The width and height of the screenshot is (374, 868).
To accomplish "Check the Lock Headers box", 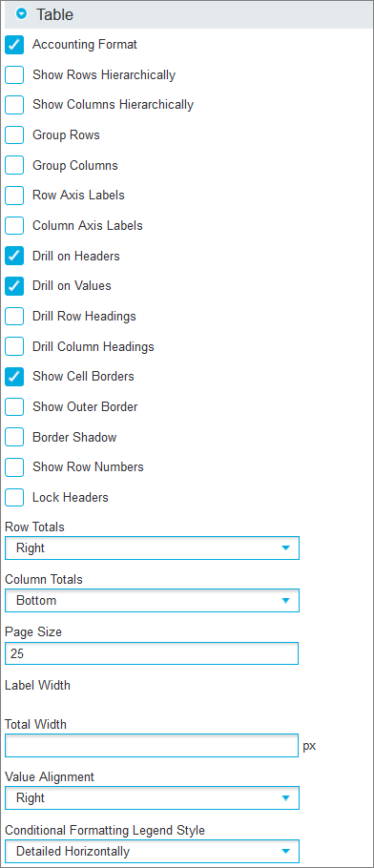I will (x=14, y=497).
